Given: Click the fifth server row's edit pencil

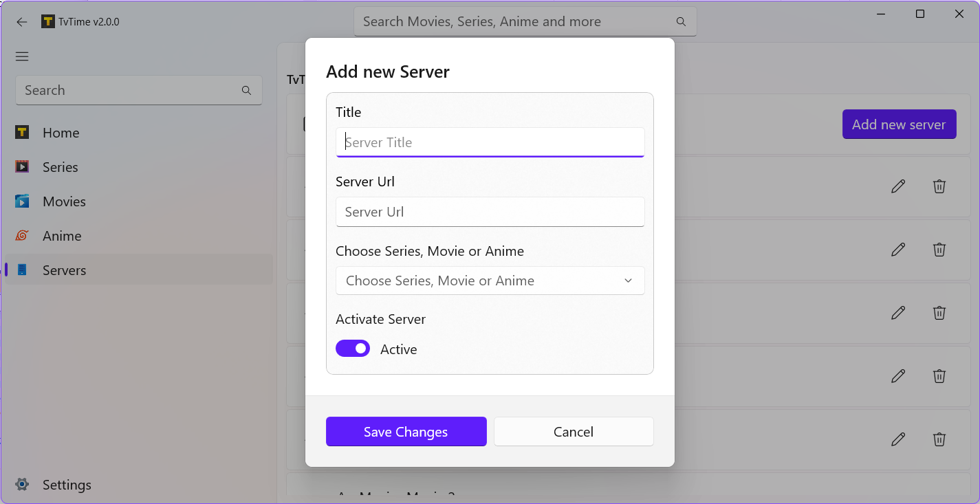Looking at the screenshot, I should tap(898, 439).
